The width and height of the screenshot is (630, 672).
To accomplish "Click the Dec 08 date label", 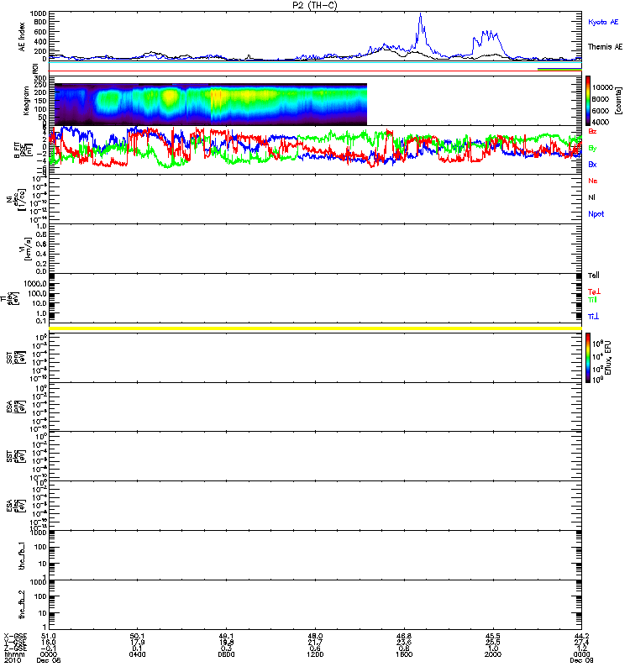I will point(49,660).
